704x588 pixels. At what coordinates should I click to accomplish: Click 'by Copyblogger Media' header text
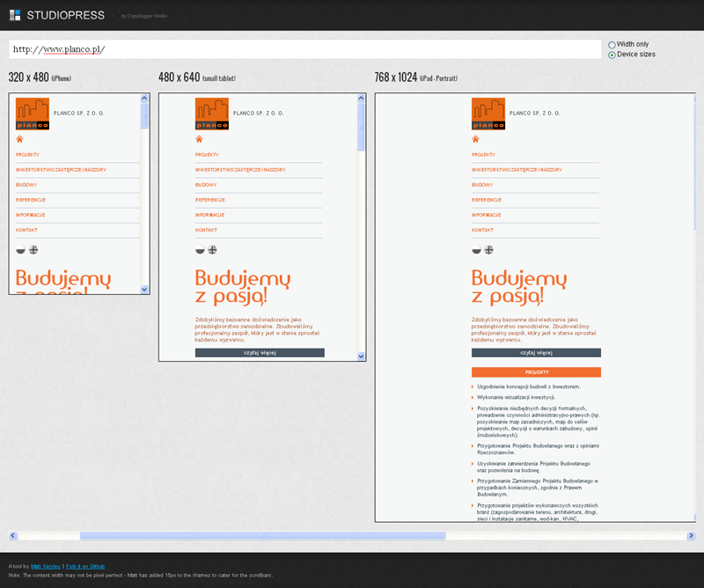pyautogui.click(x=144, y=16)
